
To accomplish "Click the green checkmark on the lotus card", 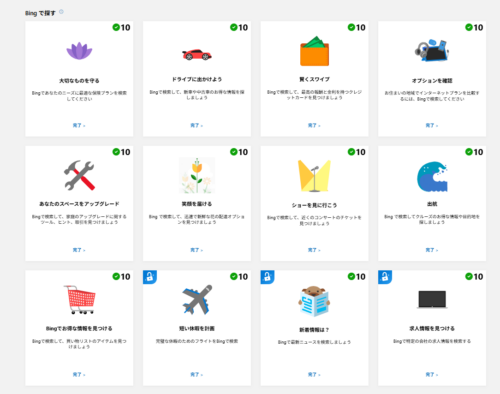I will 116,27.
